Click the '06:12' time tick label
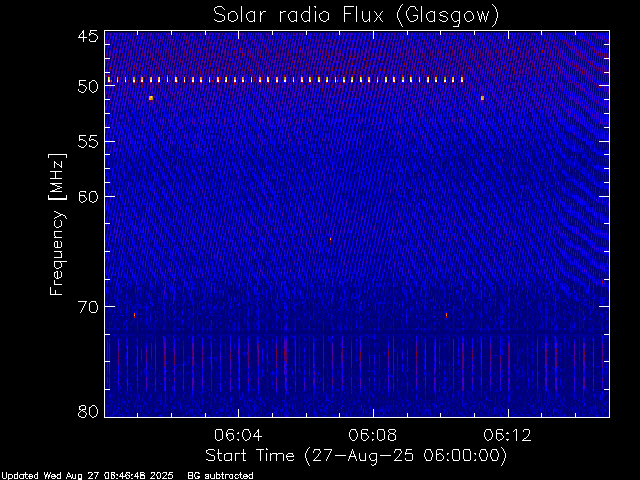 pos(507,435)
